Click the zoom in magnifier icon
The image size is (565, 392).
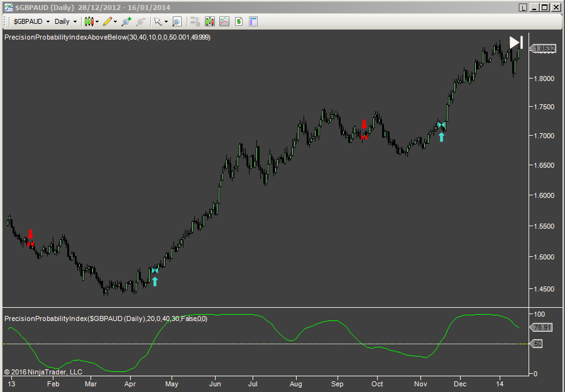126,21
